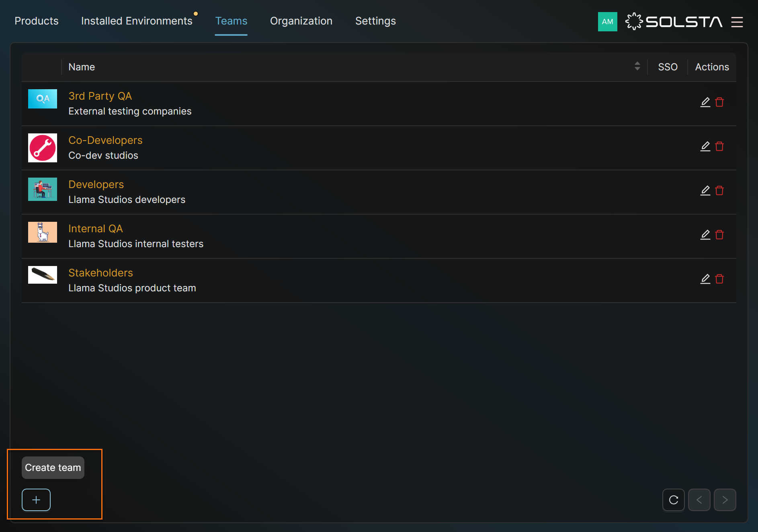Edit the Stakeholders team
This screenshot has height=532, width=758.
click(x=705, y=279)
